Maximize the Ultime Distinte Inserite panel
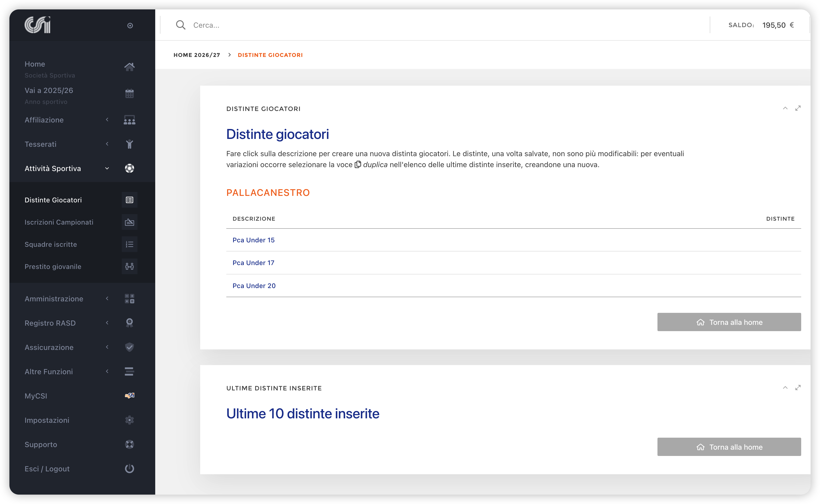The image size is (820, 504). 798,388
